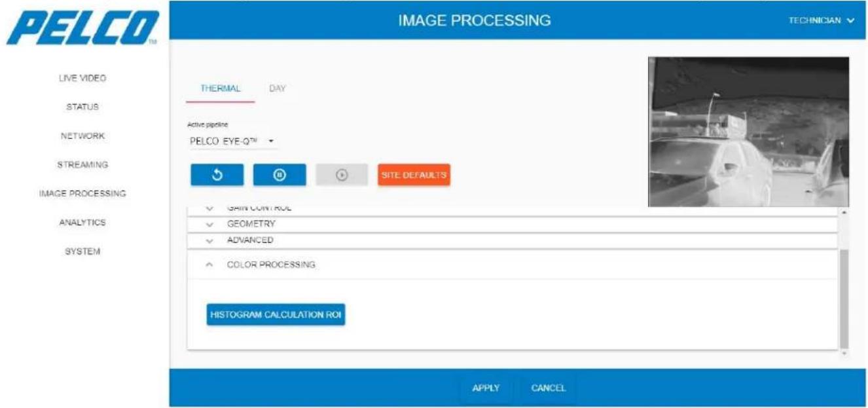
Task: Switch to the THERMAL tab
Action: 221,88
